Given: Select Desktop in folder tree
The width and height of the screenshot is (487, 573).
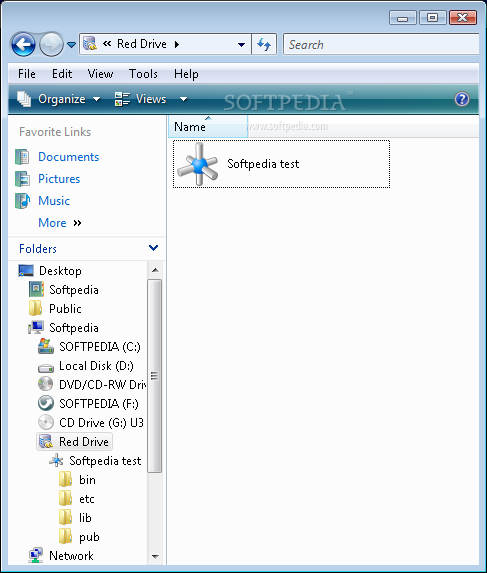Looking at the screenshot, I should (60, 271).
